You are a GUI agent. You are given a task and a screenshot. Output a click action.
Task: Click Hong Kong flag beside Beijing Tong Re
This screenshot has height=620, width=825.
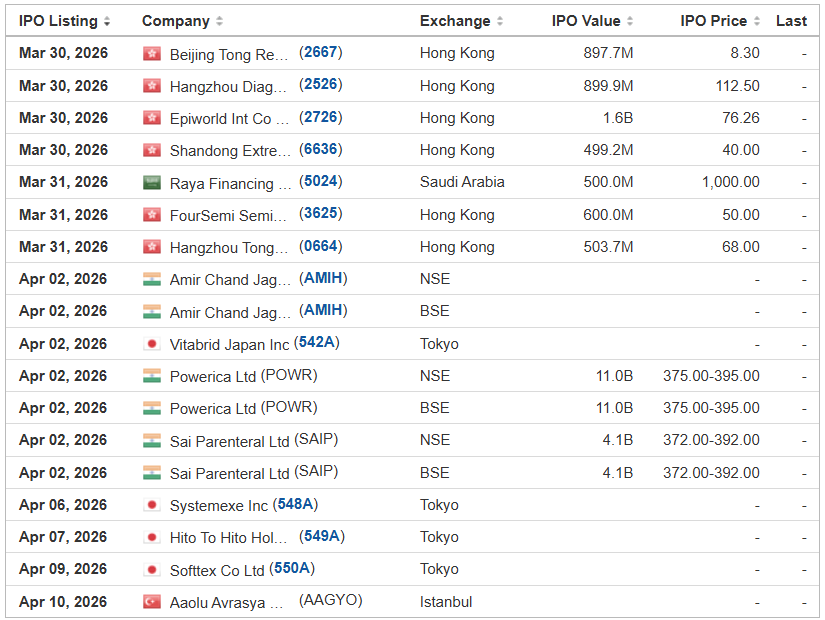[152, 54]
